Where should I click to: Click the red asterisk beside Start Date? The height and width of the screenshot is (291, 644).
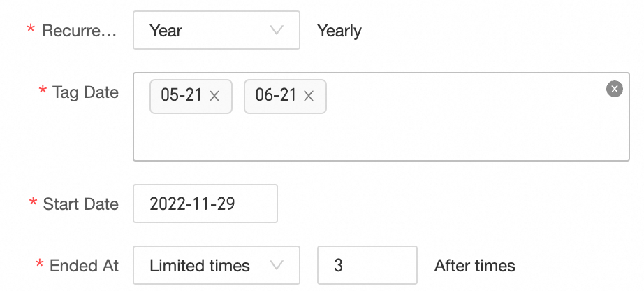pyautogui.click(x=33, y=203)
